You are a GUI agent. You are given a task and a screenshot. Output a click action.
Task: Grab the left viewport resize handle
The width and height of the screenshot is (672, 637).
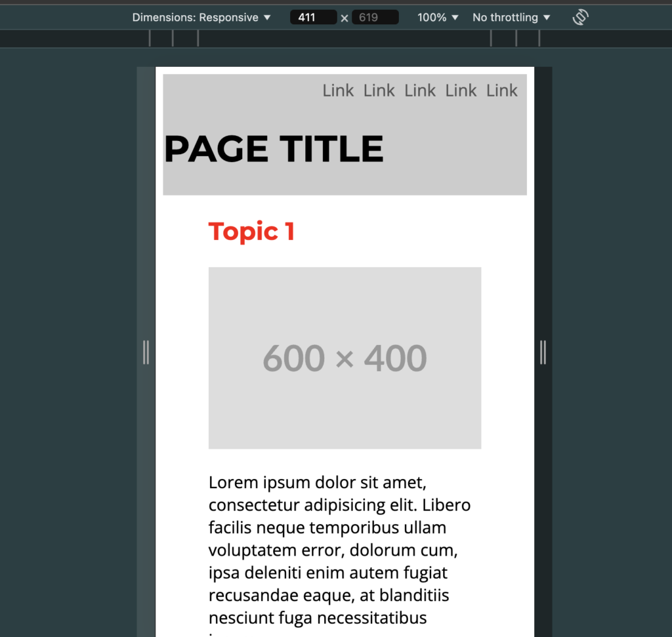pyautogui.click(x=146, y=352)
